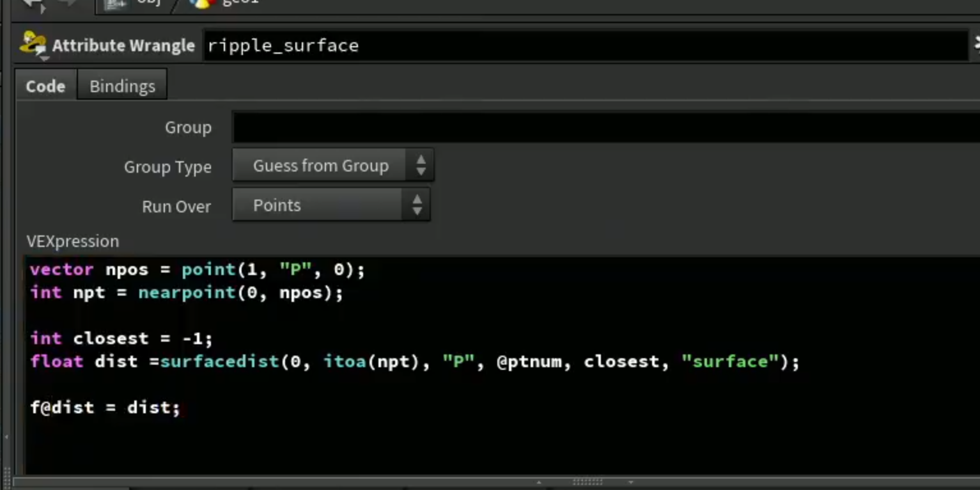Click the left pane collapse arrow

pyautogui.click(x=6, y=438)
